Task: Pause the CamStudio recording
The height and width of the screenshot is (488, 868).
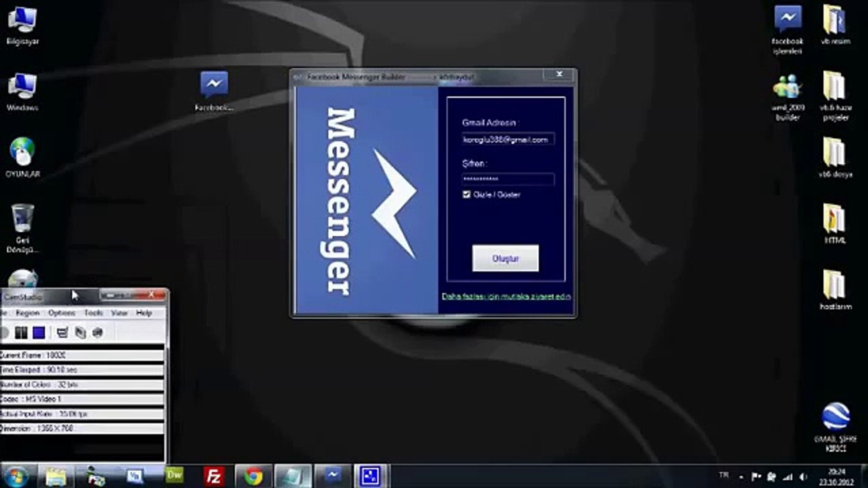Action: [x=21, y=333]
